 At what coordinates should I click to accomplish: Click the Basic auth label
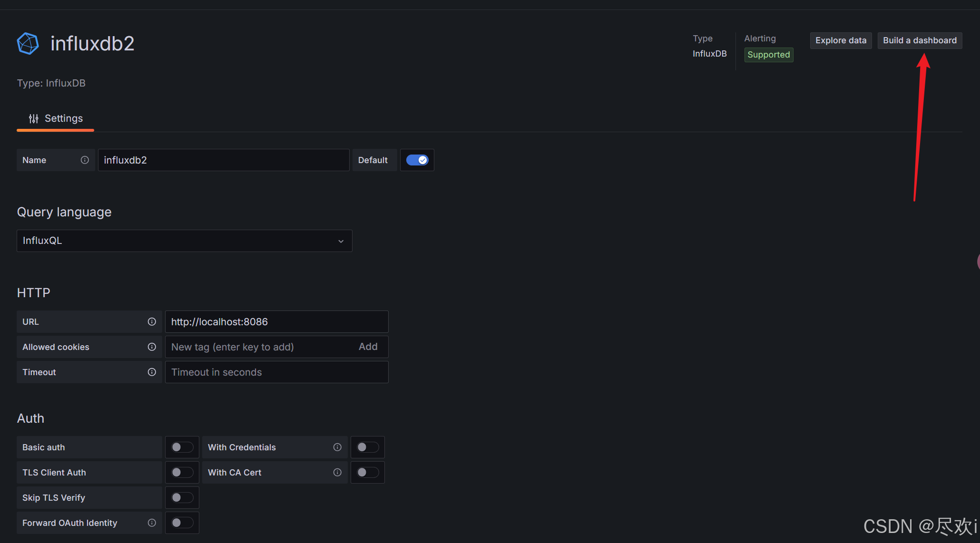(x=44, y=447)
